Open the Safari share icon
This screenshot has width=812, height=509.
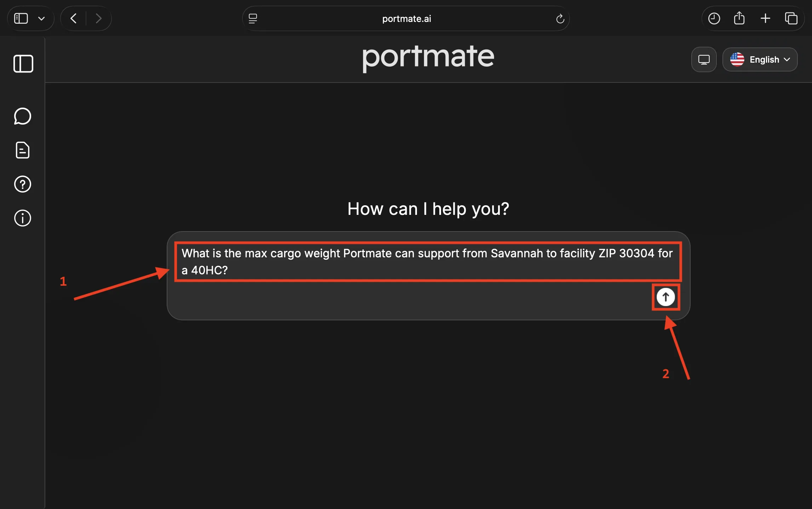pos(739,18)
